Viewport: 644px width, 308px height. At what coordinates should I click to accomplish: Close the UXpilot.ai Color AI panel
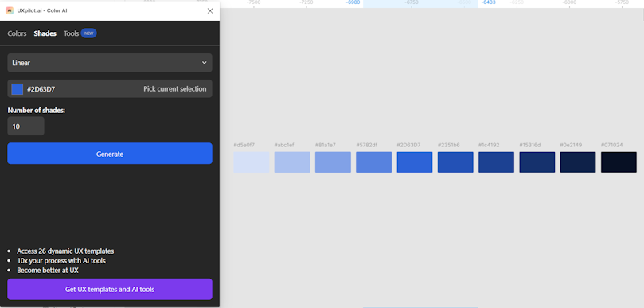(x=210, y=11)
